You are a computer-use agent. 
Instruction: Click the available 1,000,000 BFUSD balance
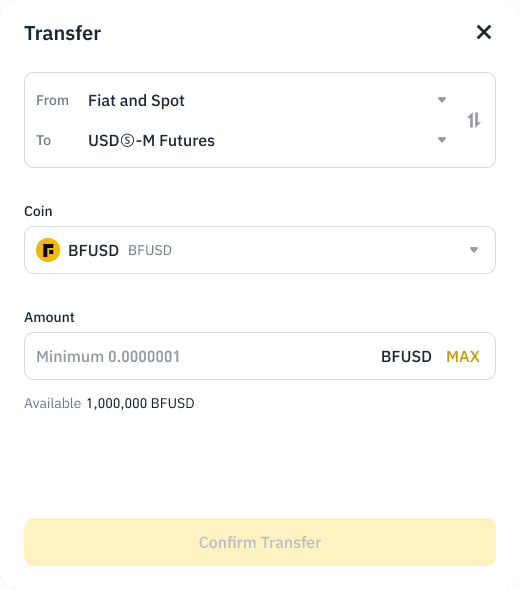pos(140,403)
